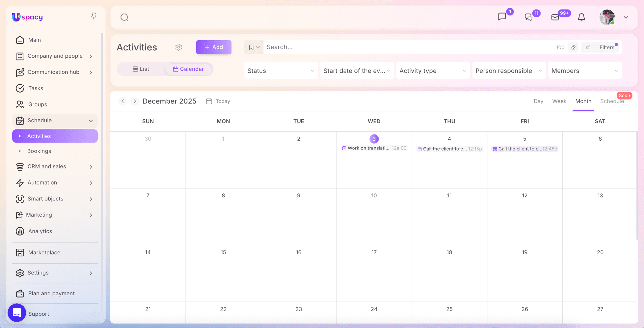
Task: Open the chat messages icon with 1 badge
Action: point(502,17)
